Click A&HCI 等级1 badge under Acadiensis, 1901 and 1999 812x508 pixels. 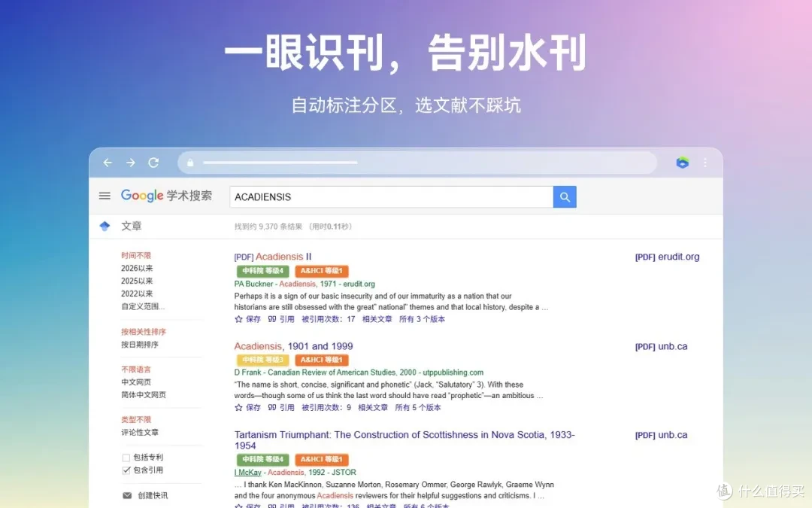[322, 360]
